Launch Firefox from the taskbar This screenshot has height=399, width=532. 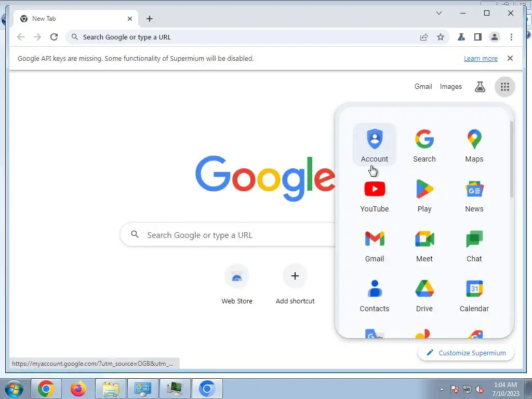click(78, 389)
